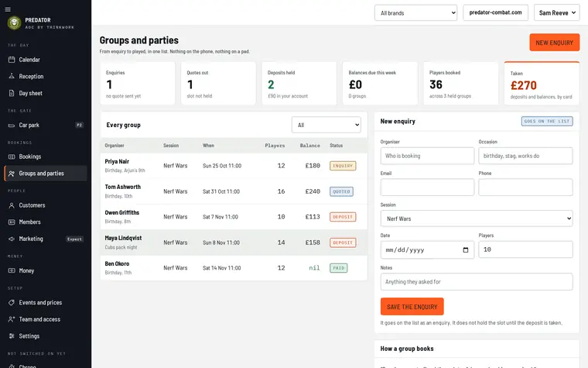The width and height of the screenshot is (588, 368).
Task: Open the Session Nerf Wars dropdown
Action: coord(477,218)
